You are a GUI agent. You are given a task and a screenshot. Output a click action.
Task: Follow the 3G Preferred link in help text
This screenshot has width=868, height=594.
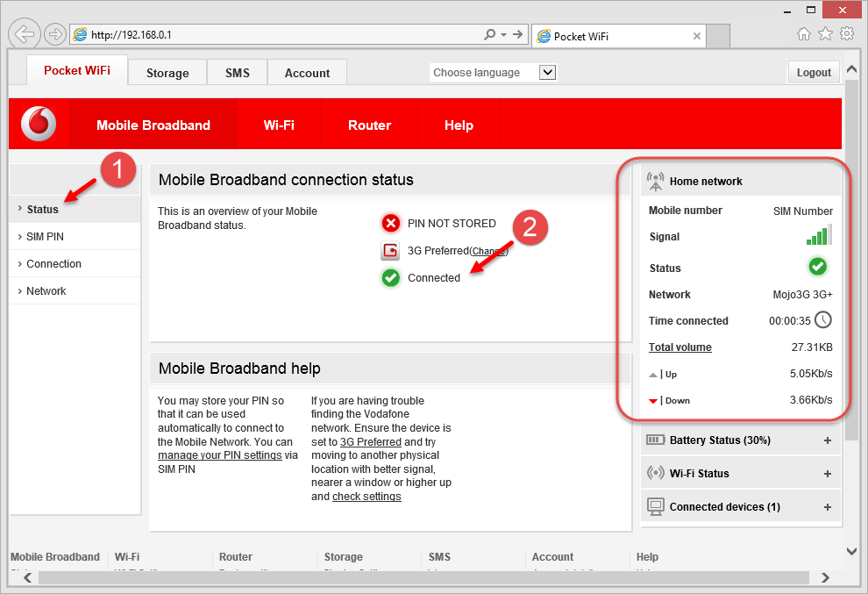click(x=370, y=441)
